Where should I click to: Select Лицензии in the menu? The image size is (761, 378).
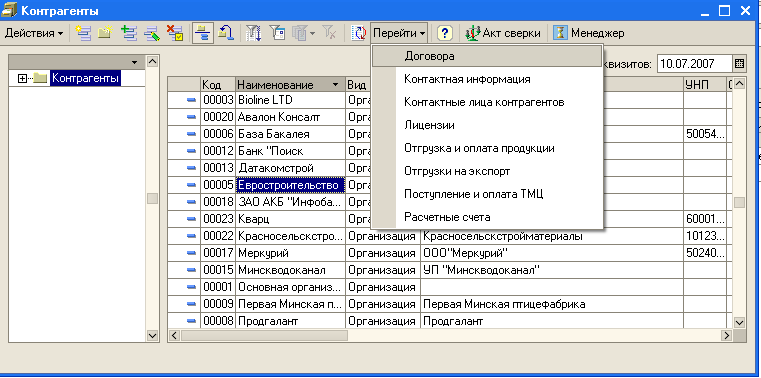coord(487,125)
